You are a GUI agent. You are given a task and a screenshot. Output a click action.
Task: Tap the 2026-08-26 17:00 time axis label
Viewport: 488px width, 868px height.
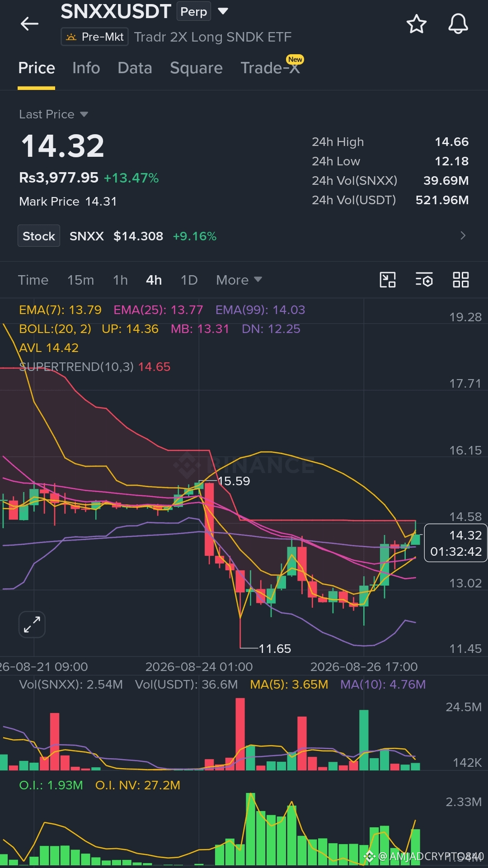click(x=364, y=667)
